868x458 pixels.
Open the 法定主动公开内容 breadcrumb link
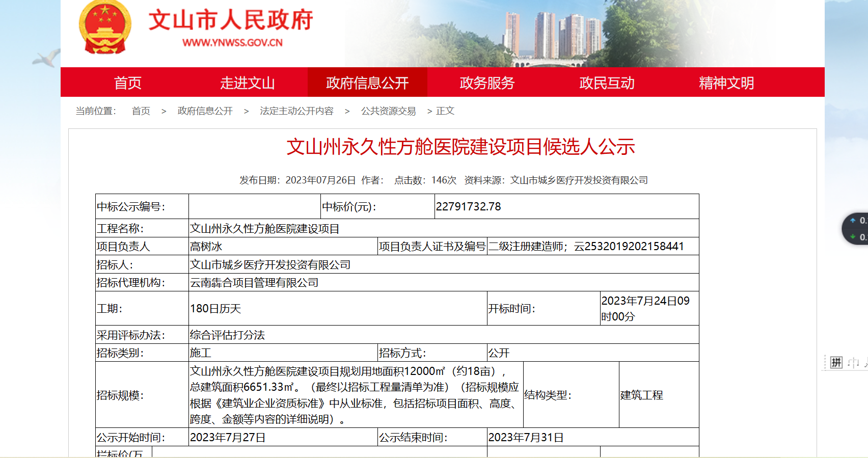[x=296, y=111]
